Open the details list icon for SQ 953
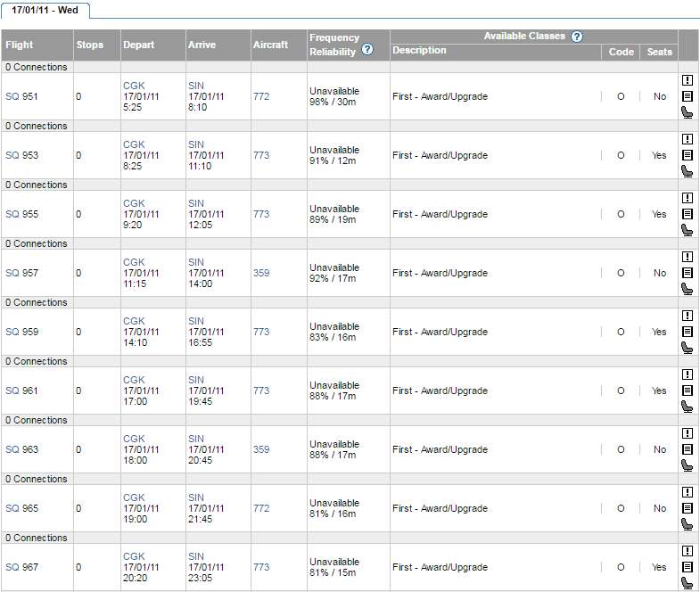The image size is (700, 592). (688, 155)
